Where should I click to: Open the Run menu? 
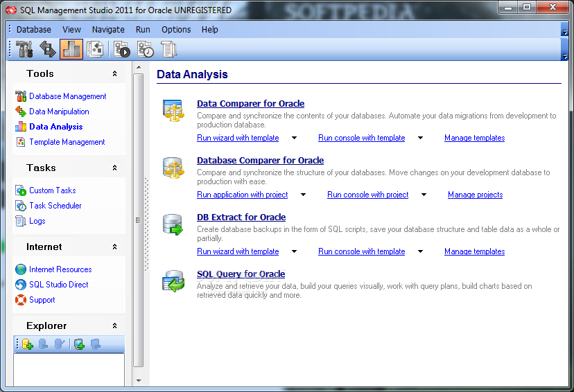pos(143,30)
